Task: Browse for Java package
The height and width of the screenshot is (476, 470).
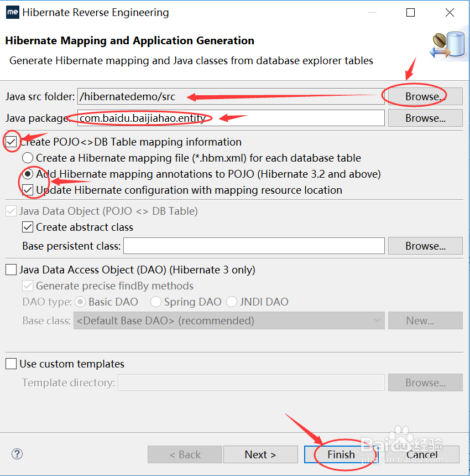Action: pyautogui.click(x=425, y=118)
